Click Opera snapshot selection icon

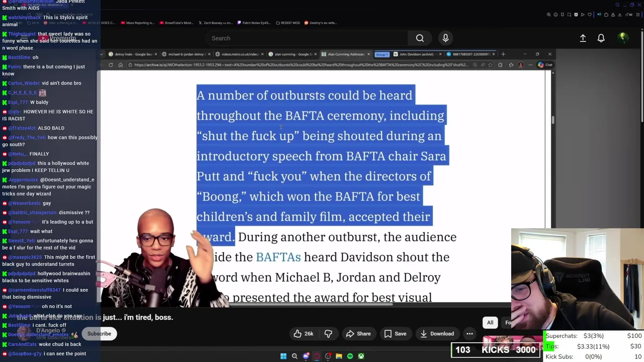569,15
